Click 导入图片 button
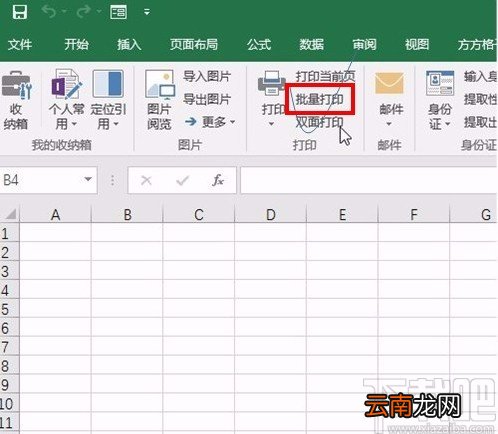This screenshot has width=498, height=434. point(207,77)
